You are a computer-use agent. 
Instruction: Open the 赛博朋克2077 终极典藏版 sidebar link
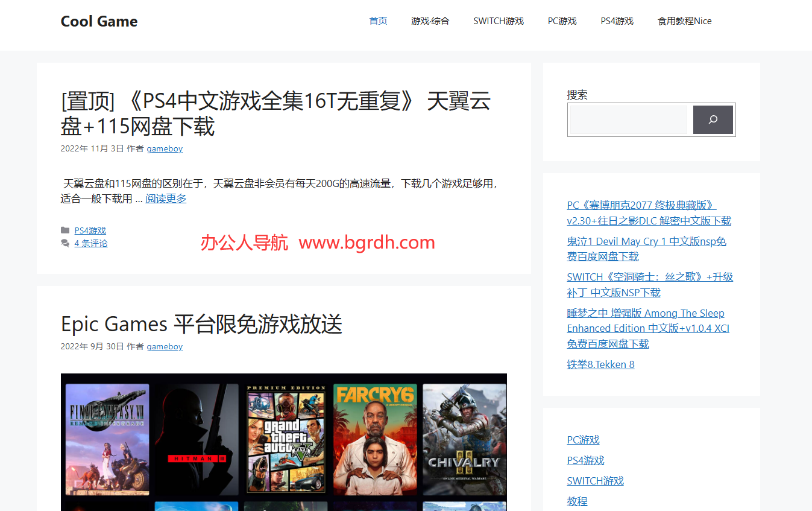coord(649,213)
